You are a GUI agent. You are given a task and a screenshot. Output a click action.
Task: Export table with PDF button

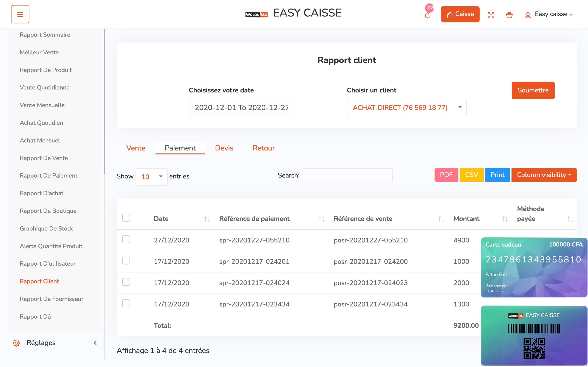446,175
